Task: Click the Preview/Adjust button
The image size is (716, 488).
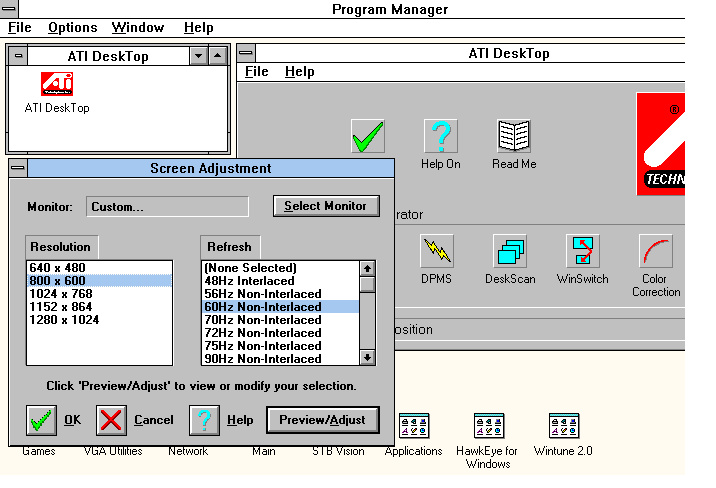Action: pyautogui.click(x=323, y=420)
